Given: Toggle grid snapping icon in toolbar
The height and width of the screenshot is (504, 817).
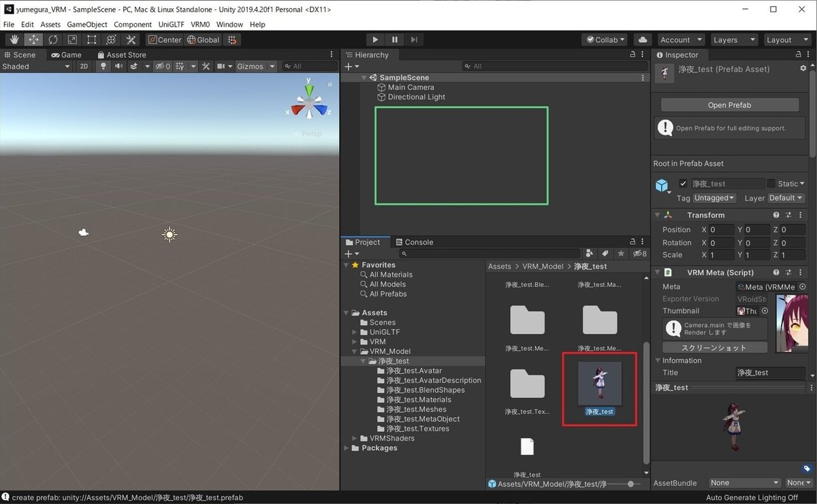Looking at the screenshot, I should [232, 39].
